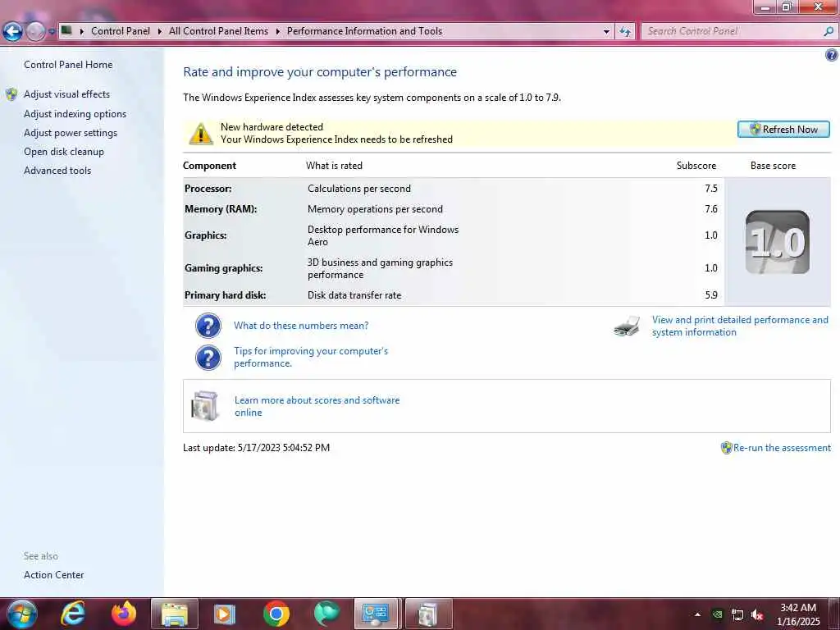Go to Control Panel Home
The height and width of the screenshot is (630, 840).
point(68,64)
